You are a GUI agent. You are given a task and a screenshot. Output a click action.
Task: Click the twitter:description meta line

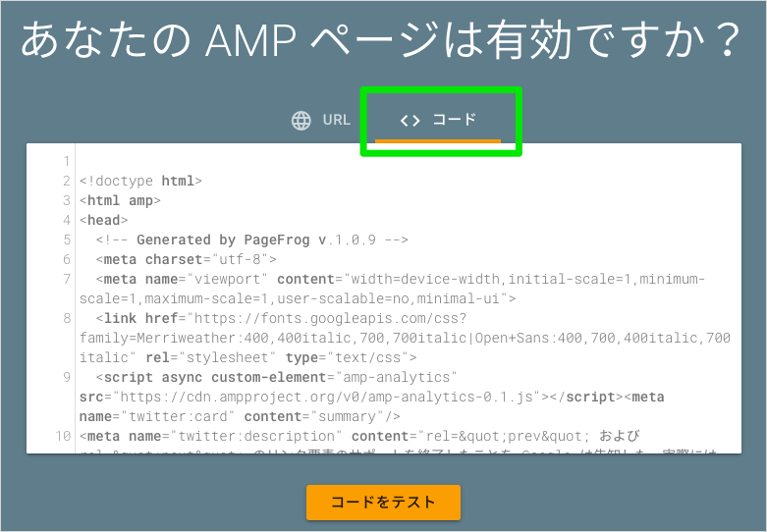tap(360, 436)
